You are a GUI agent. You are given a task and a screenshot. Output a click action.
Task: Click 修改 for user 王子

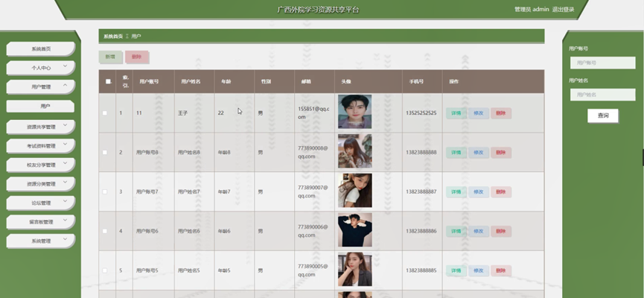(x=479, y=113)
